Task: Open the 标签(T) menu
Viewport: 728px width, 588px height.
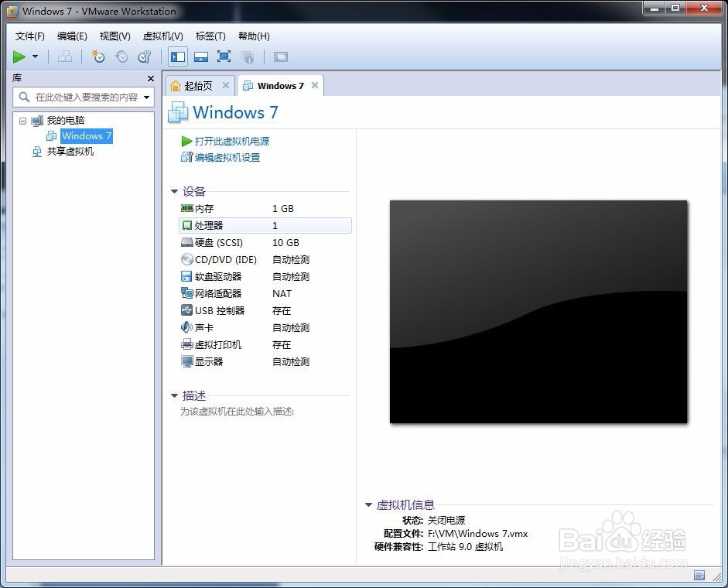Action: [x=210, y=36]
